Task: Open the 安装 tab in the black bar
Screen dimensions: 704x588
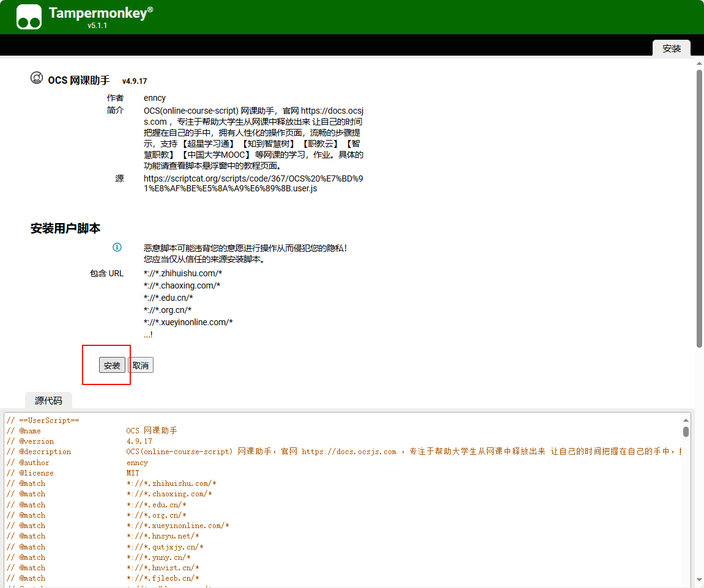Action: coord(671,48)
